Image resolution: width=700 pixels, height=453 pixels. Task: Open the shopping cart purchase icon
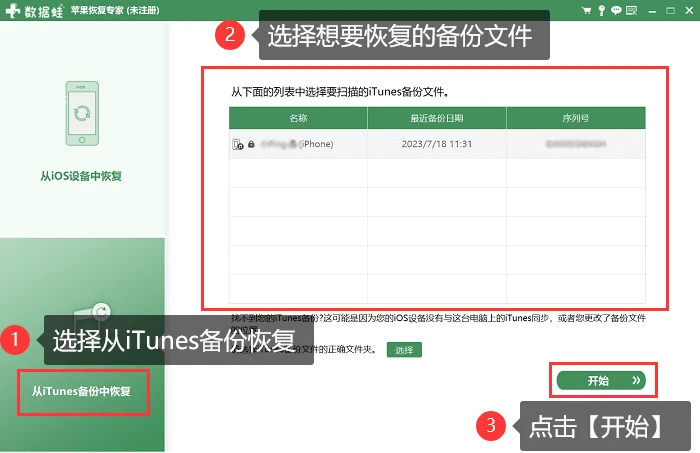[587, 10]
